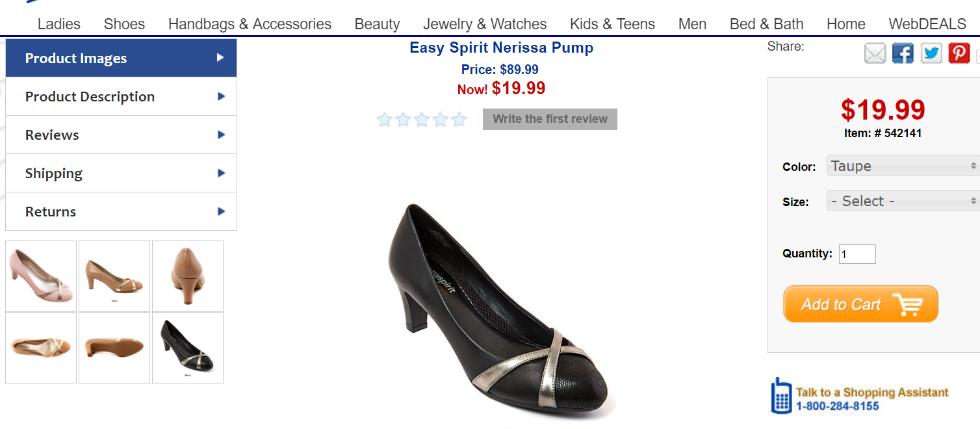Screen dimensions: 980x429
Task: Open the Size select dropdown
Action: tap(903, 201)
